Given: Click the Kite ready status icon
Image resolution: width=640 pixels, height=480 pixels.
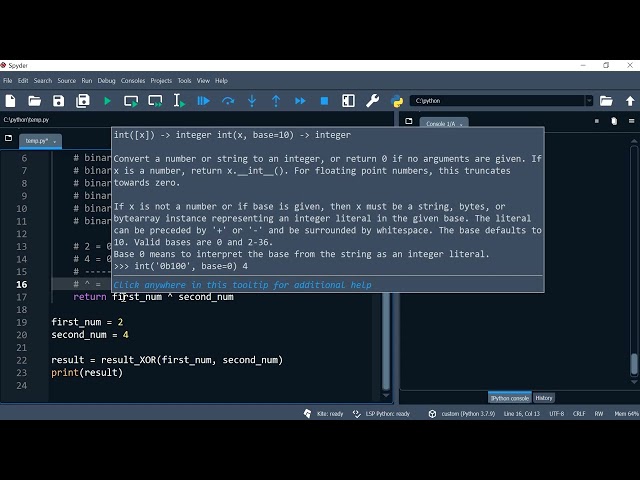Looking at the screenshot, I should pyautogui.click(x=307, y=413).
